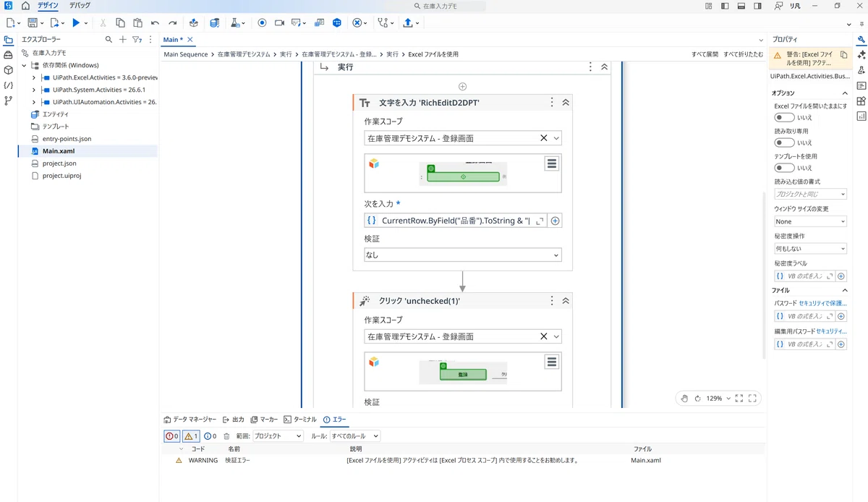Image resolution: width=868 pixels, height=502 pixels.
Task: Open the 出力 panel tab
Action: (234, 420)
